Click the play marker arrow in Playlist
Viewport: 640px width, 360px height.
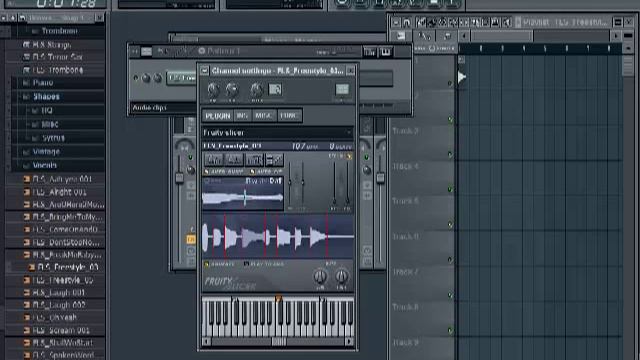point(462,77)
